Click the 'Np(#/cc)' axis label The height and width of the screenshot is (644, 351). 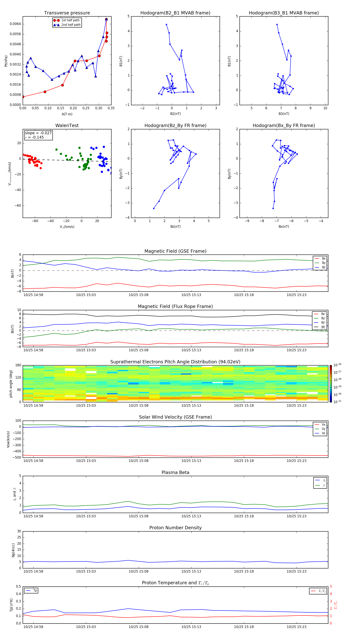tap(13, 550)
